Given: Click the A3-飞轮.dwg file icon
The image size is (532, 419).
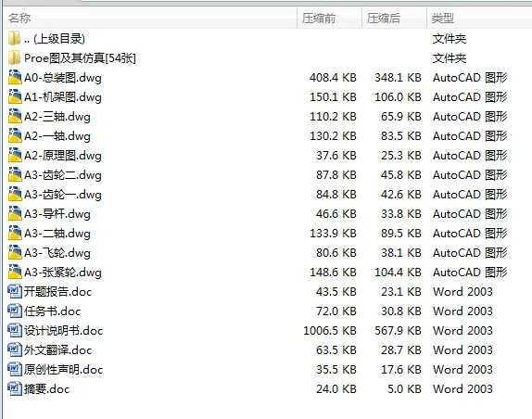Looking at the screenshot, I should pos(15,252).
